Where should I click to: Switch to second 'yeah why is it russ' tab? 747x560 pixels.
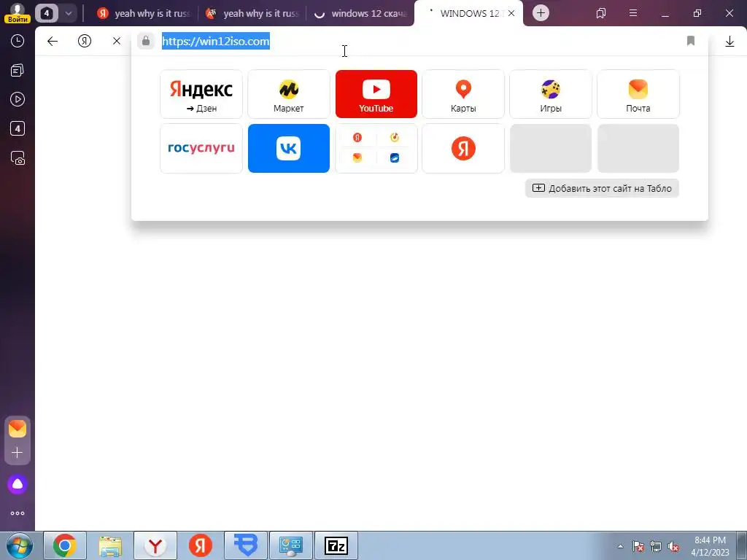[252, 13]
